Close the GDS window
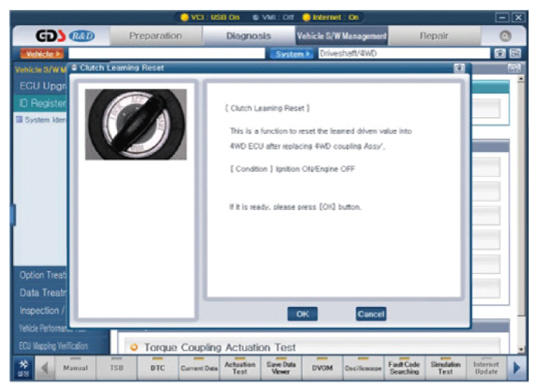Image resolution: width=538 pixels, height=392 pixels. pyautogui.click(x=518, y=17)
